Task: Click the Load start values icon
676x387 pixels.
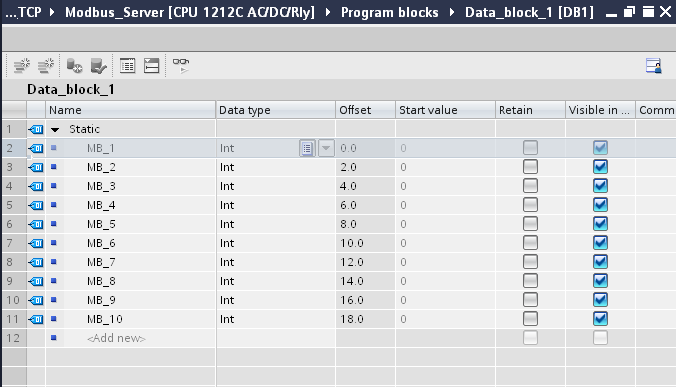Action: tap(98, 66)
